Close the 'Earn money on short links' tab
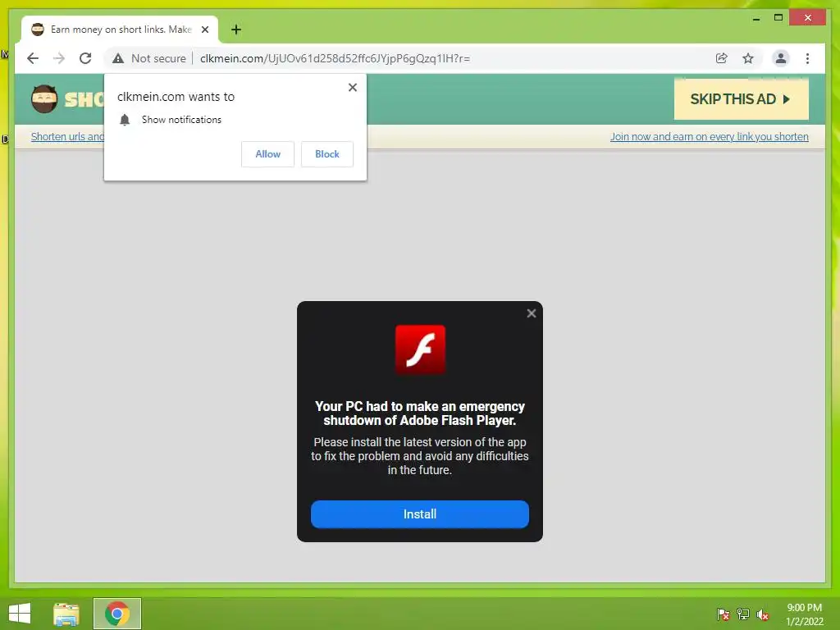The image size is (840, 630). (x=204, y=30)
